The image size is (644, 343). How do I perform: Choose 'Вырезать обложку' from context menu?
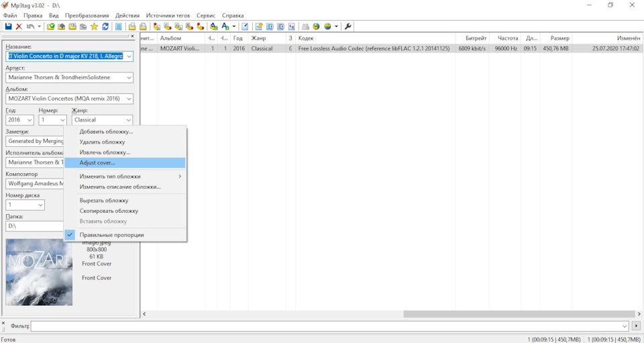click(x=125, y=201)
